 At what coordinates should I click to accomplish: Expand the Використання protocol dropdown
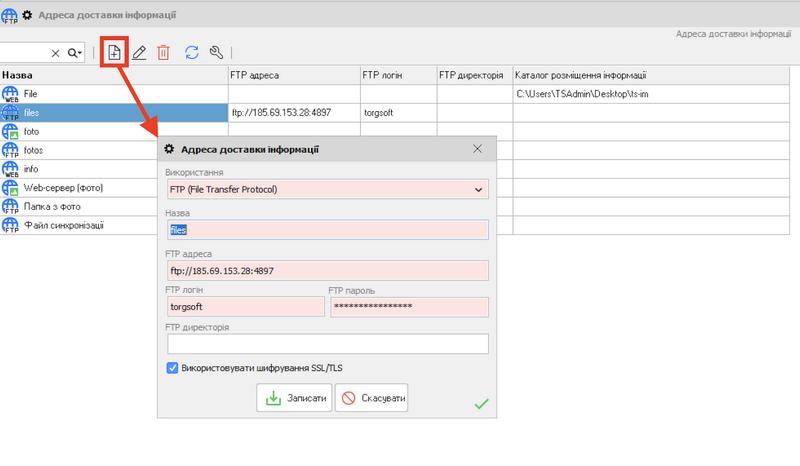(x=479, y=189)
